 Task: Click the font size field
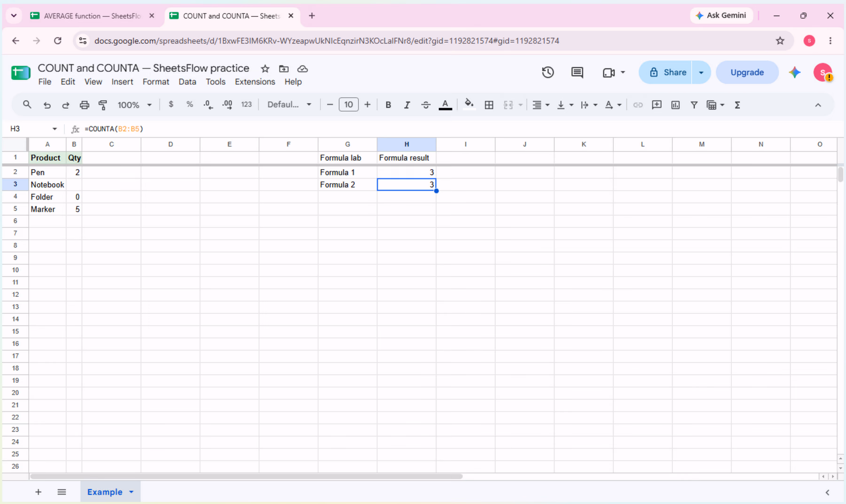click(349, 105)
